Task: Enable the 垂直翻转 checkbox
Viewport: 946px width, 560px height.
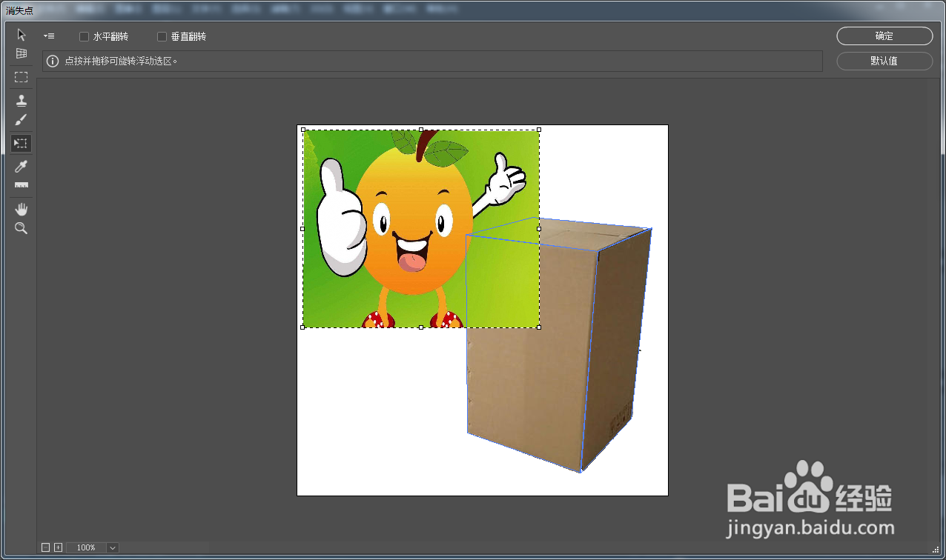Action: coord(162,36)
